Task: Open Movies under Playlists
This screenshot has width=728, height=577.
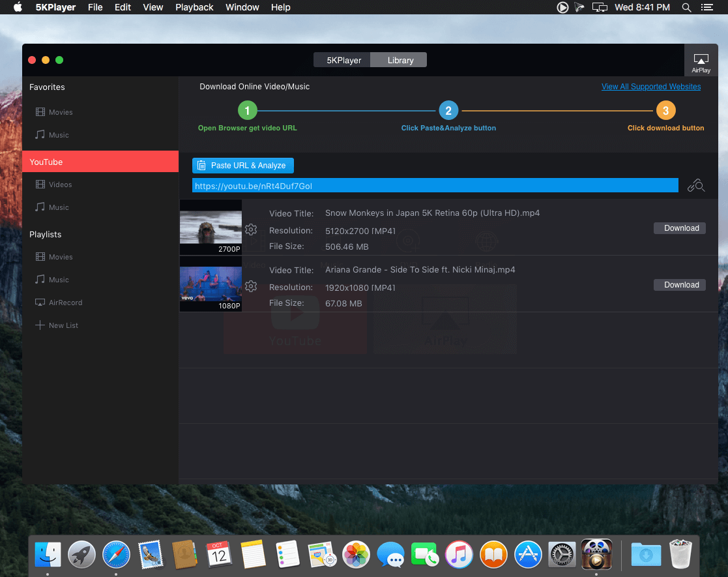Action: click(54, 257)
